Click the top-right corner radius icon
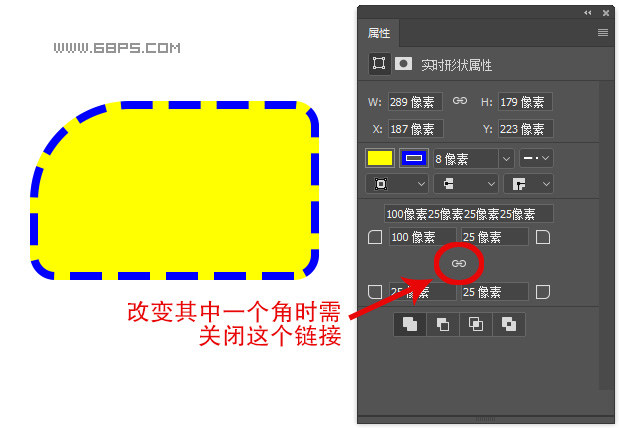This screenshot has height=428, width=619. click(543, 237)
